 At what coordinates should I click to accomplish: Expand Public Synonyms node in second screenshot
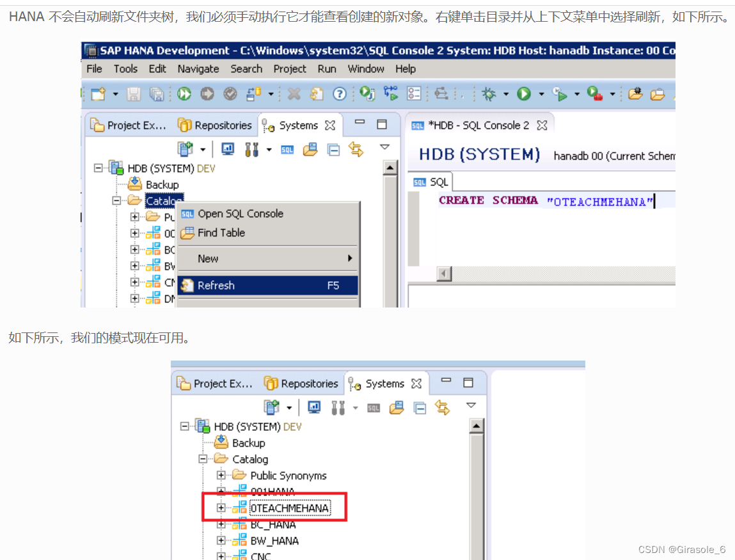tap(221, 475)
